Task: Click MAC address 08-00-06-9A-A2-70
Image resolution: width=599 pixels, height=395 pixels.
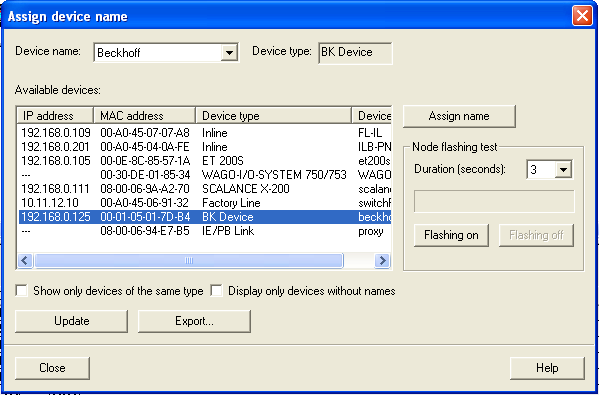Action: tap(145, 189)
